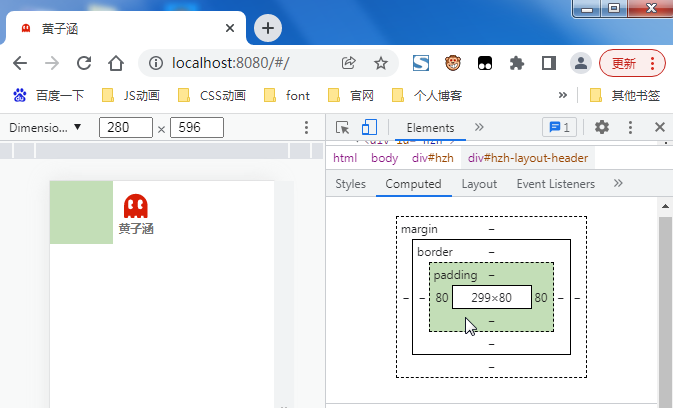
Task: View site information icon in address bar
Action: (156, 63)
